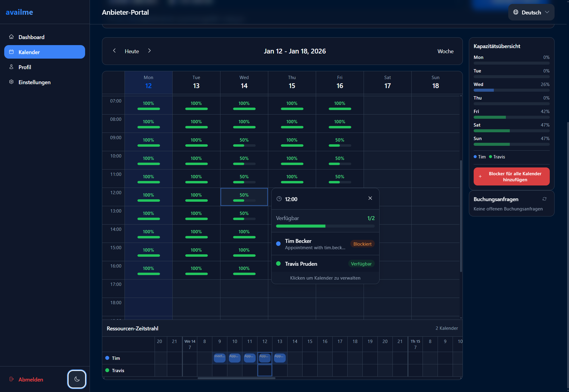Image resolution: width=569 pixels, height=392 pixels.
Task: Switch to the Kalender section in sidebar
Action: (29, 52)
